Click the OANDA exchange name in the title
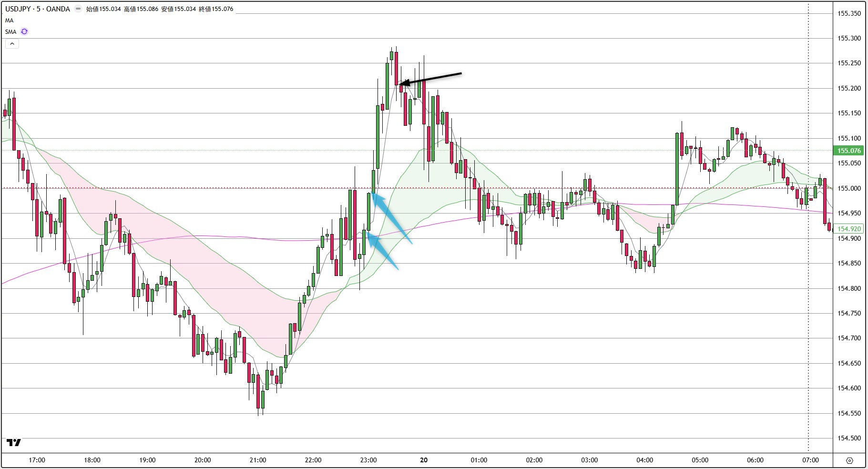 [x=59, y=9]
